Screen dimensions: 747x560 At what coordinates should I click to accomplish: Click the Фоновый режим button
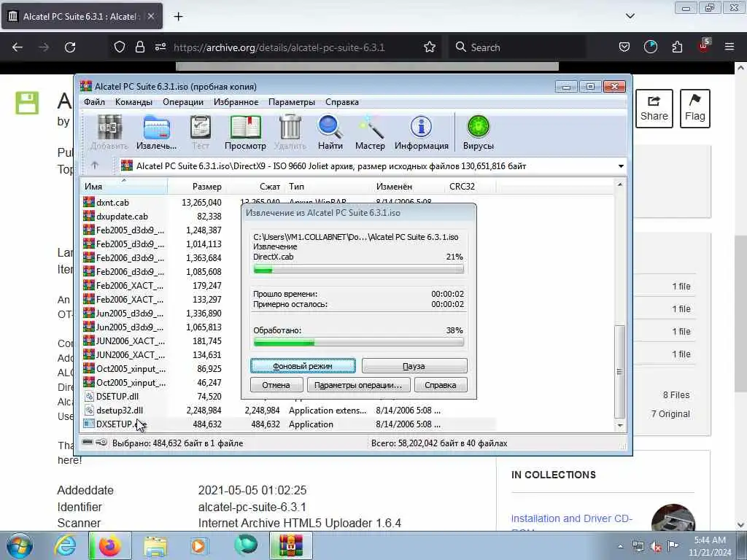point(303,366)
